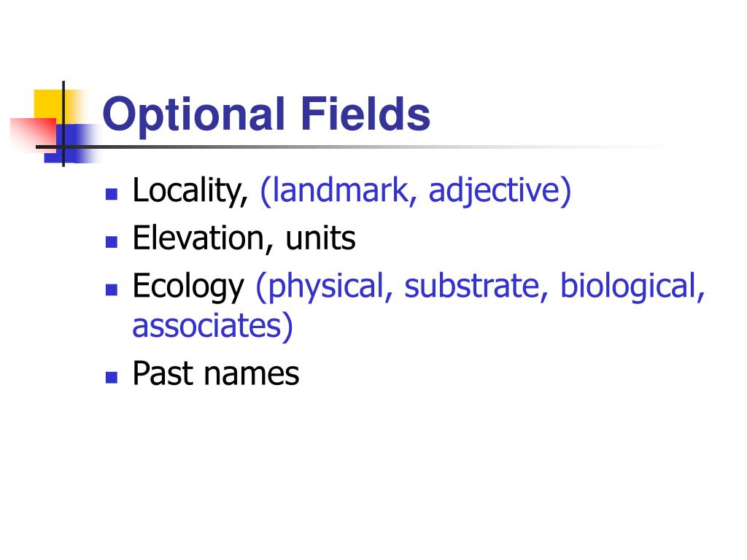Image resolution: width=747 pixels, height=560 pixels.
Task: Click the word Locality
Action: [x=190, y=192]
